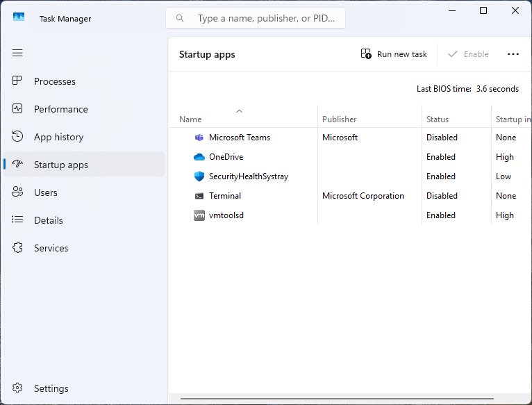Click the Low impact value for SecurityHealthSystray
Image resolution: width=532 pixels, height=405 pixels.
pos(503,176)
